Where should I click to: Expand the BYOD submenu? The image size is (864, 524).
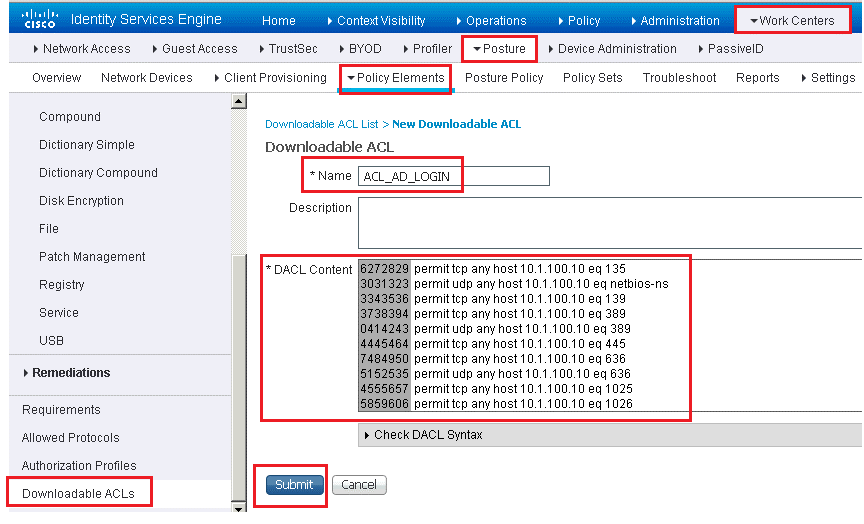360,49
